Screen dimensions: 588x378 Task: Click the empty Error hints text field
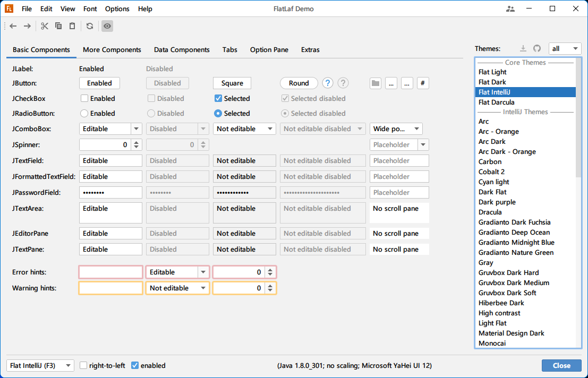click(110, 272)
